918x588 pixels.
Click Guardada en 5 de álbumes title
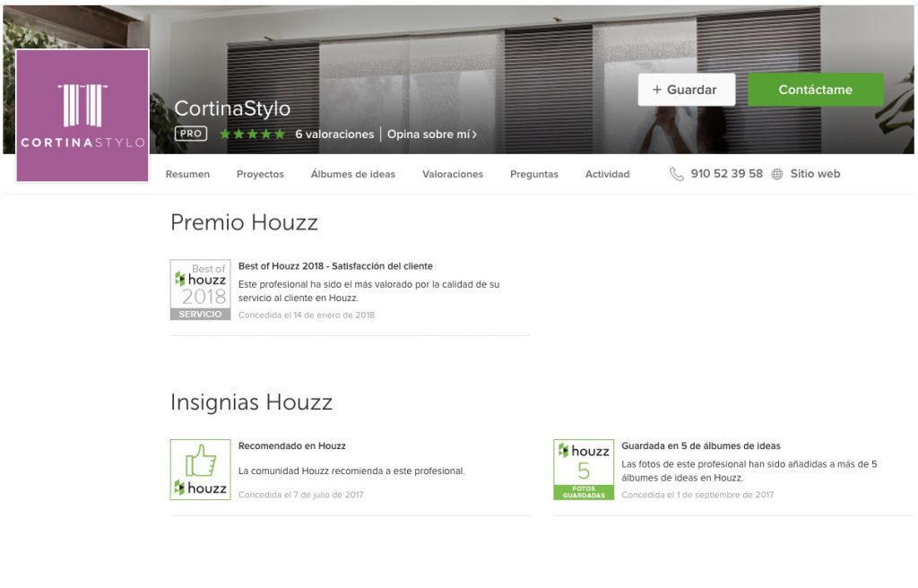pyautogui.click(x=701, y=445)
